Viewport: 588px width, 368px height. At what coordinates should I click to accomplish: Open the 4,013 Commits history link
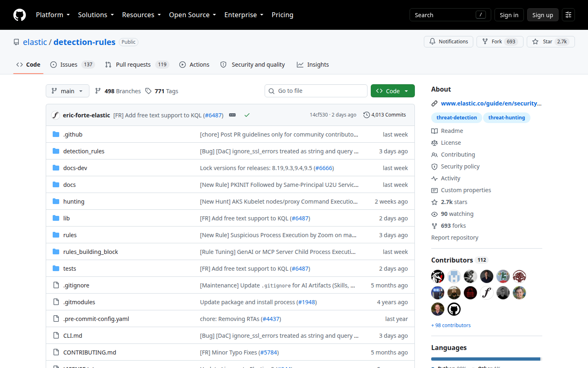[x=385, y=115]
